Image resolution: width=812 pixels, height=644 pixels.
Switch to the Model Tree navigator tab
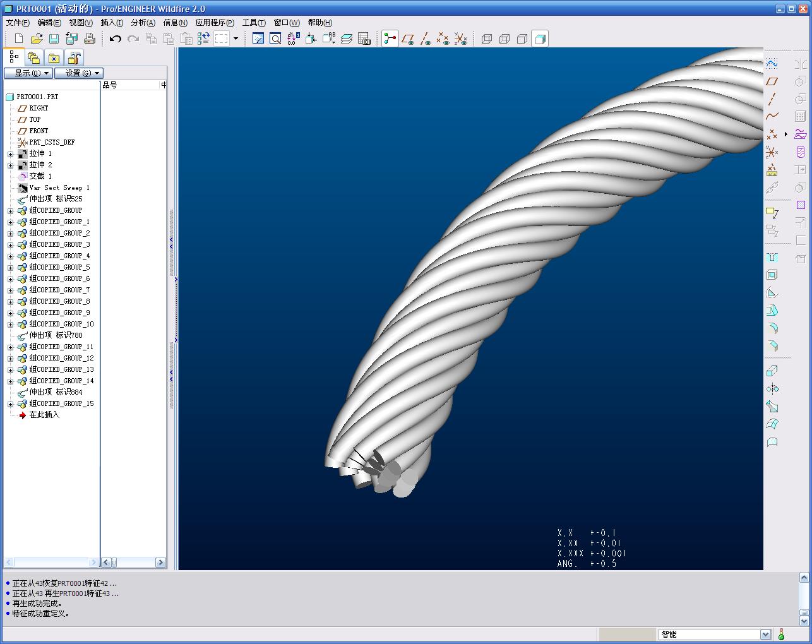pyautogui.click(x=14, y=57)
